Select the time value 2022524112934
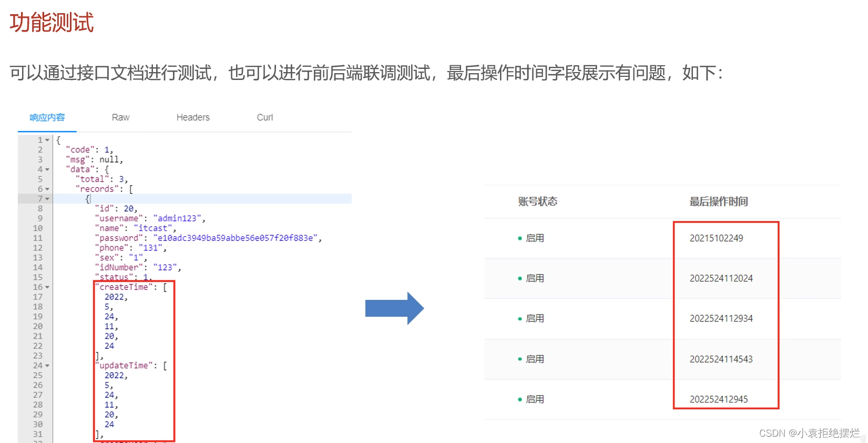 (721, 319)
